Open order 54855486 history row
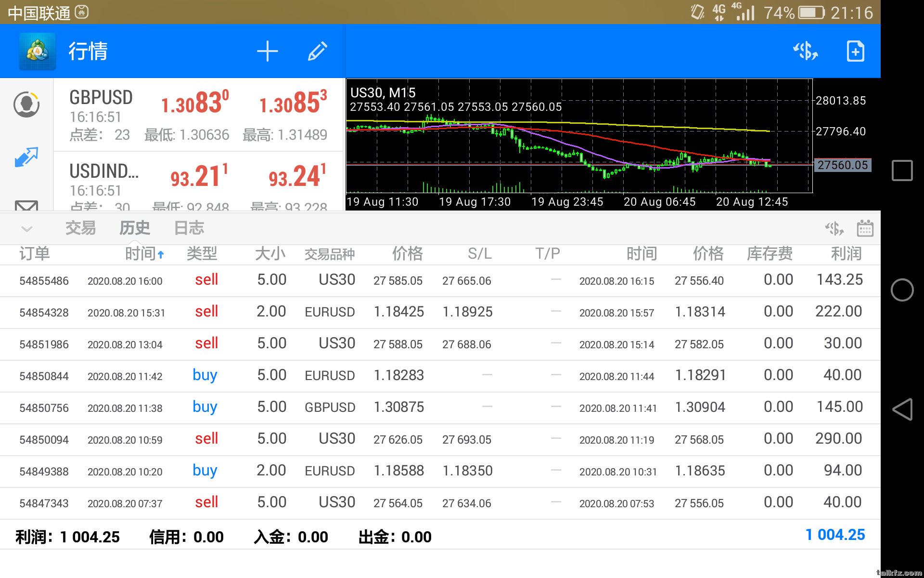This screenshot has width=924, height=578. (x=440, y=280)
